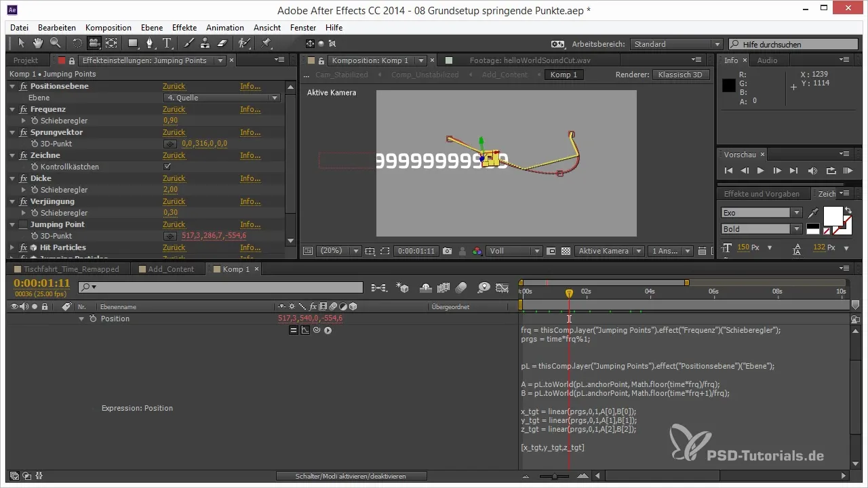This screenshot has width=868, height=488.
Task: Pick the Puppet Pin tool
Action: [x=266, y=43]
